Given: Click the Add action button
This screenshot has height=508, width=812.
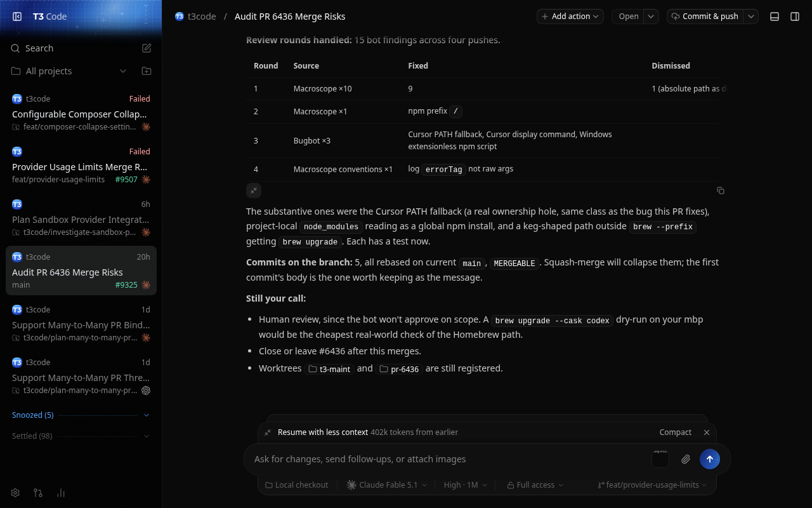Looking at the screenshot, I should 570,17.
